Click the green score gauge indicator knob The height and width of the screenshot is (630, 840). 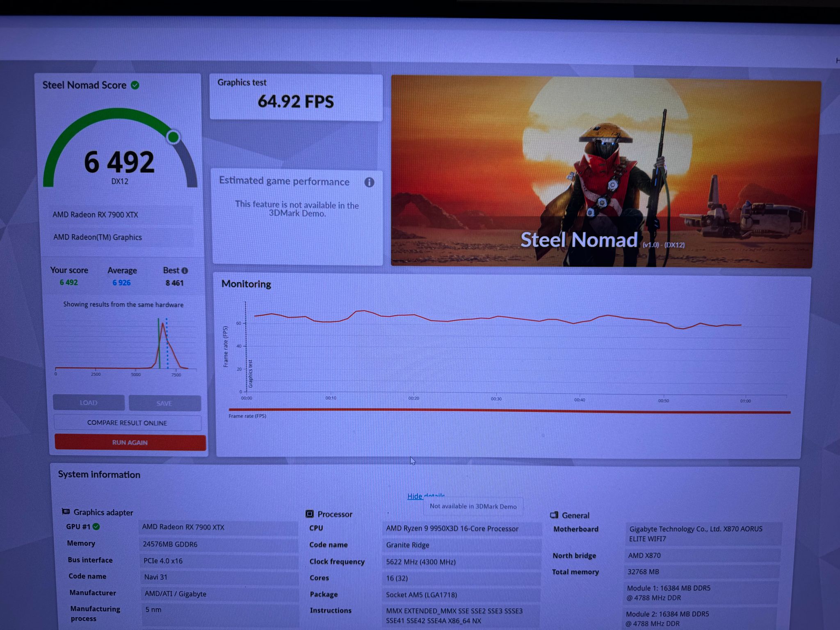(x=173, y=137)
